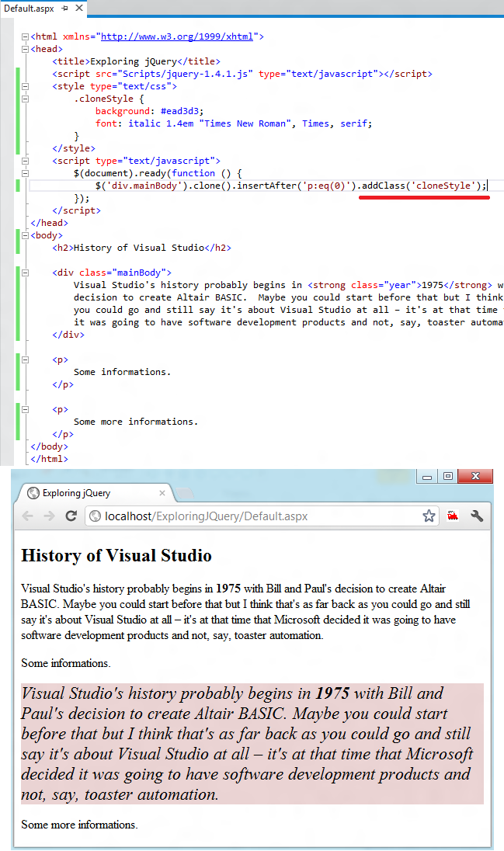
Task: Click the pink cloned paragraph block
Action: (x=252, y=744)
